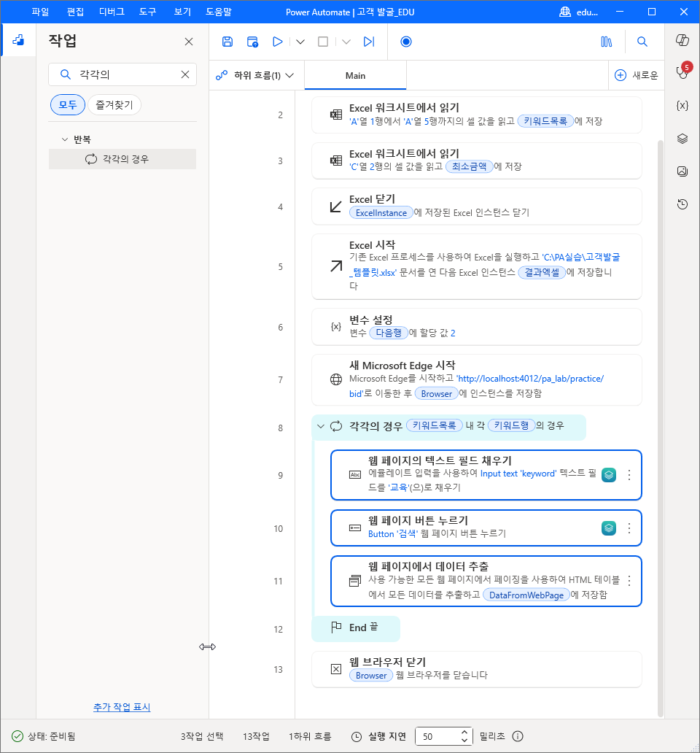The image size is (700, 753).
Task: Click the edu... account button
Action: [x=579, y=12]
